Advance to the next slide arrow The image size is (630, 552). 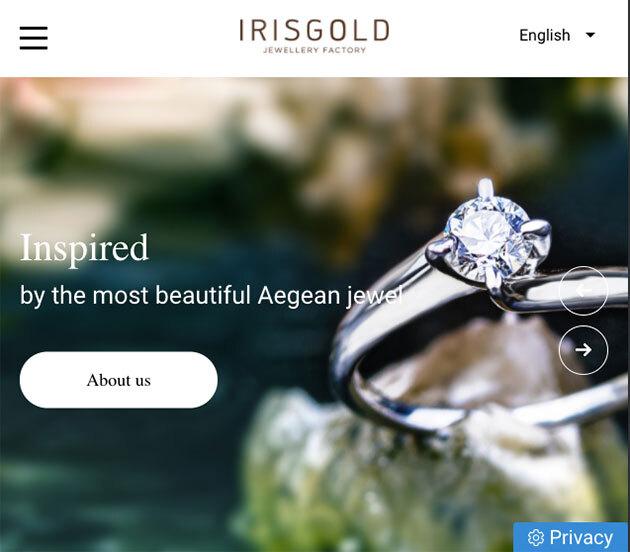[583, 350]
